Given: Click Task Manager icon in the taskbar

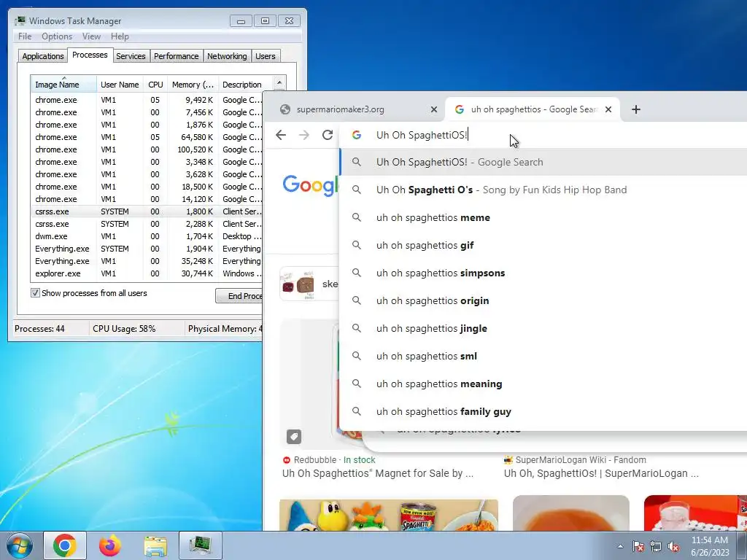Looking at the screenshot, I should 201,545.
